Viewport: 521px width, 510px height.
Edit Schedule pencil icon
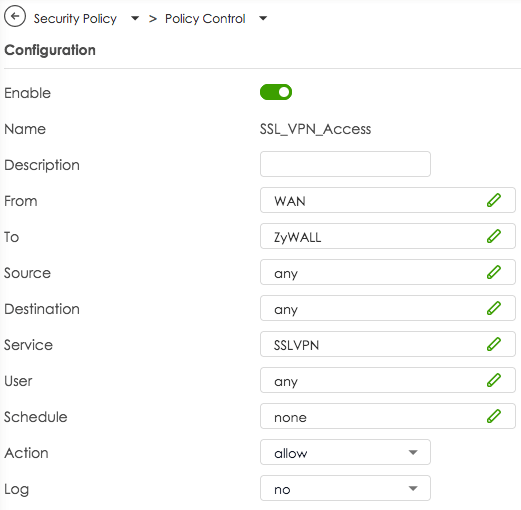point(494,416)
